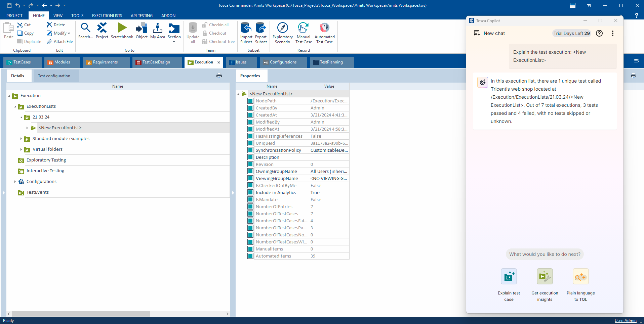Click the Automated Test Case record icon
The image size is (644, 324).
[324, 28]
